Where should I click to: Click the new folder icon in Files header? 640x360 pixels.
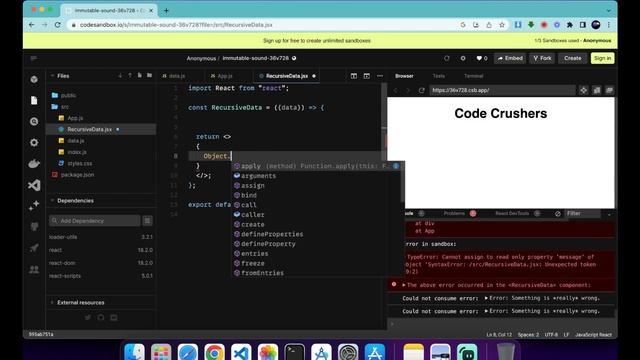click(x=149, y=76)
